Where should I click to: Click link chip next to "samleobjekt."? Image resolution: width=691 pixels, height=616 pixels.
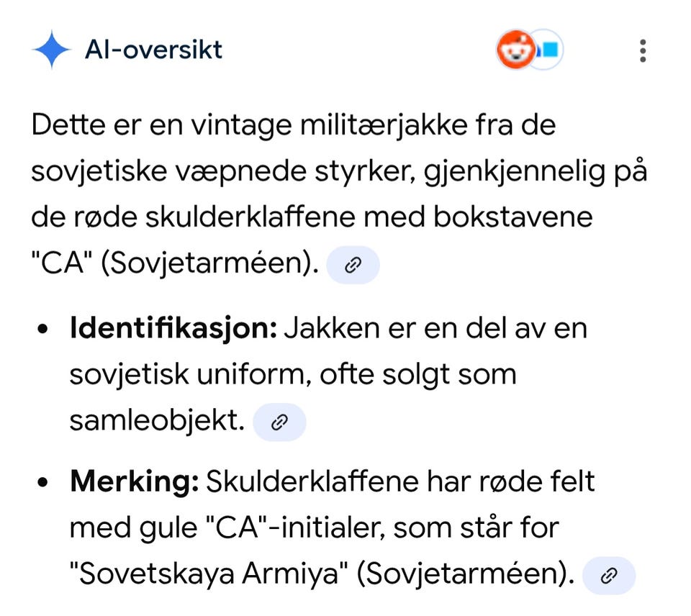point(279,422)
